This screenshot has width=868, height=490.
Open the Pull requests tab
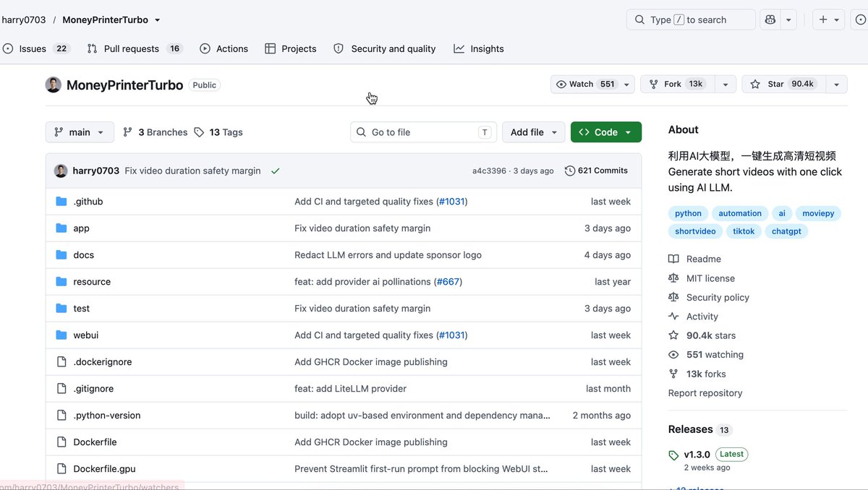135,48
